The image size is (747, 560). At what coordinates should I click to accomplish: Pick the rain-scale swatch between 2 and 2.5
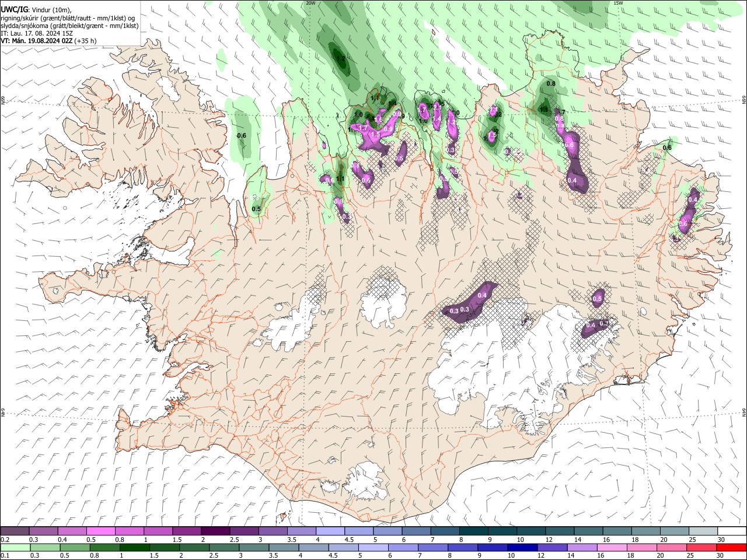(x=194, y=547)
